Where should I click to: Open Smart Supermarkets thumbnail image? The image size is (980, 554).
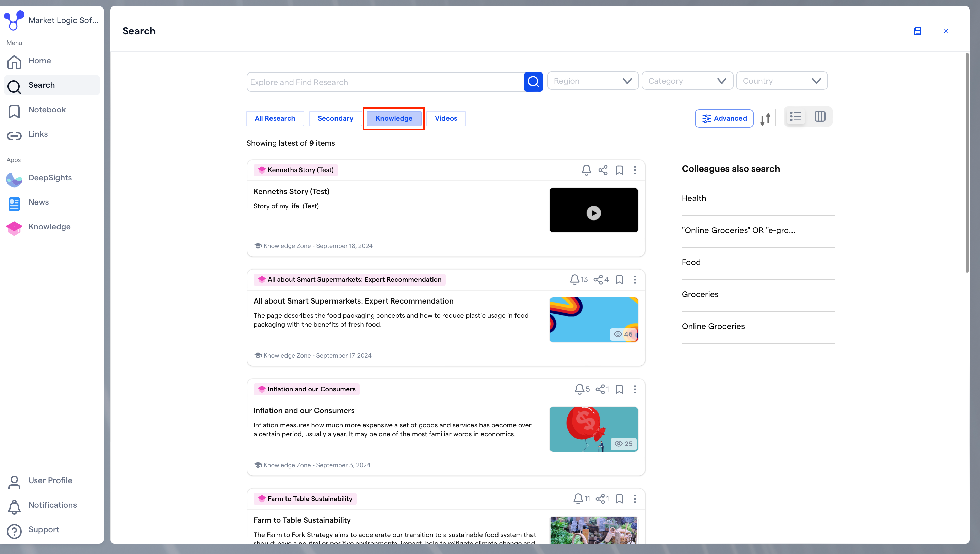593,320
